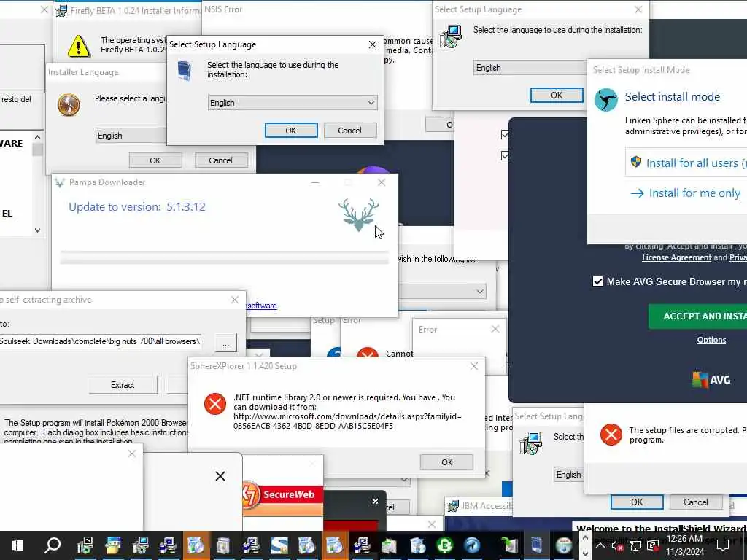Choose Install for me only option
This screenshot has width=747, height=560.
tap(686, 192)
